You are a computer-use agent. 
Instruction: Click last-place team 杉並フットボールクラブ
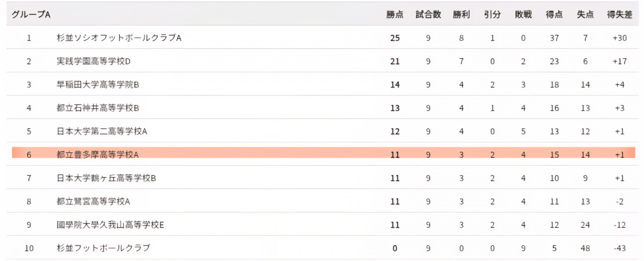103,248
